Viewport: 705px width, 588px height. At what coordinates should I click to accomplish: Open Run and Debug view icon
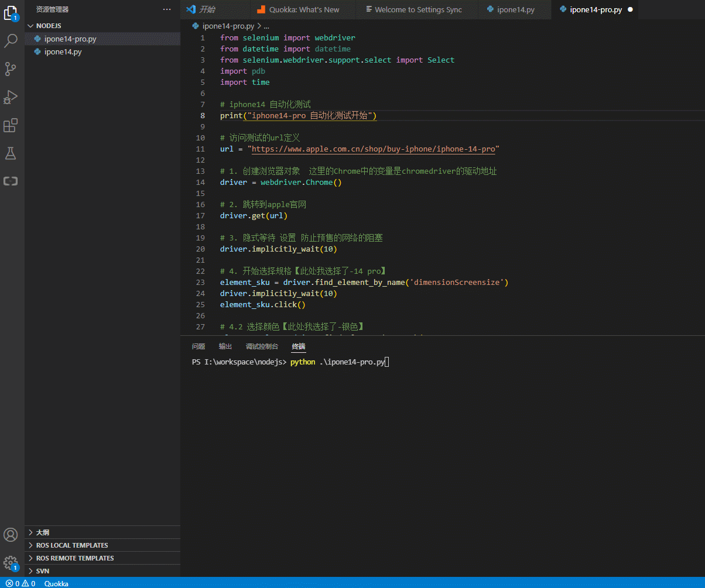[x=11, y=97]
